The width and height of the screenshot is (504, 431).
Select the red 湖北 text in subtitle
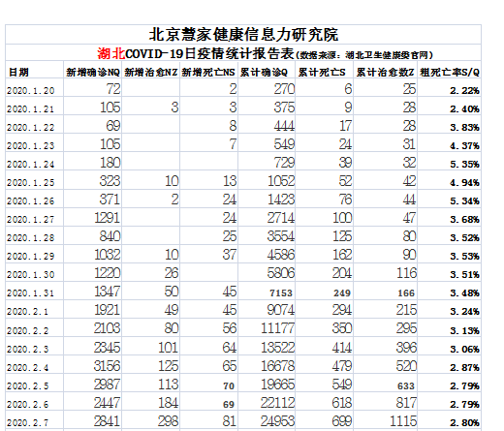tap(111, 53)
